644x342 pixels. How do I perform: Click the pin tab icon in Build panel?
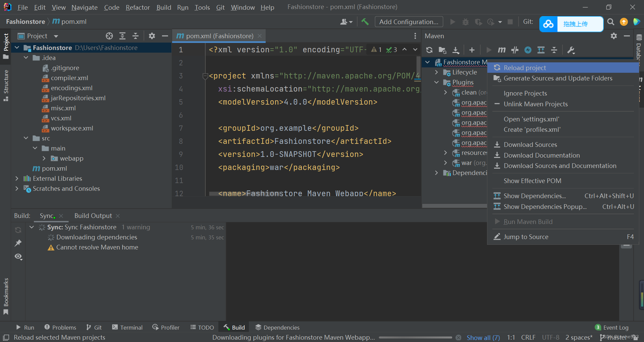coord(18,243)
